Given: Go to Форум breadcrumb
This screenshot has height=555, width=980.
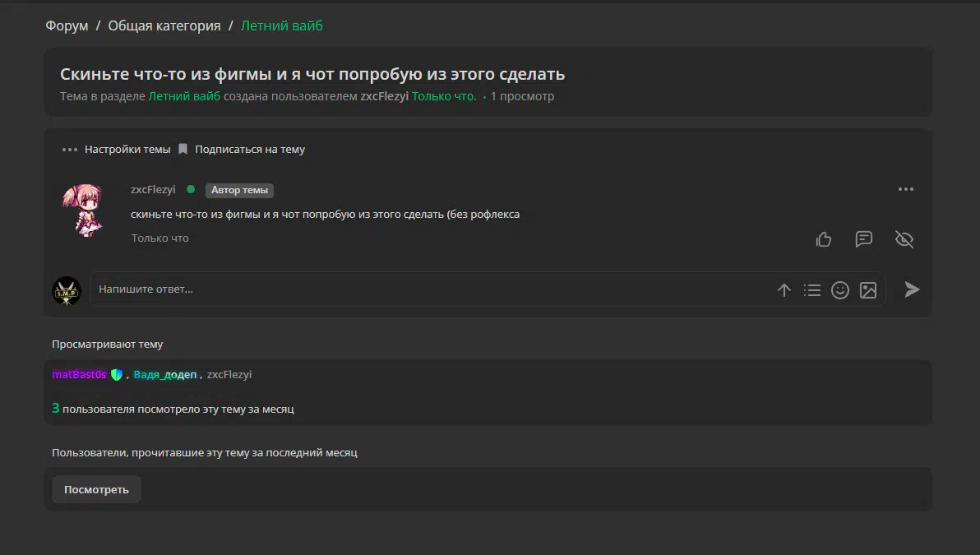Looking at the screenshot, I should pos(67,25).
